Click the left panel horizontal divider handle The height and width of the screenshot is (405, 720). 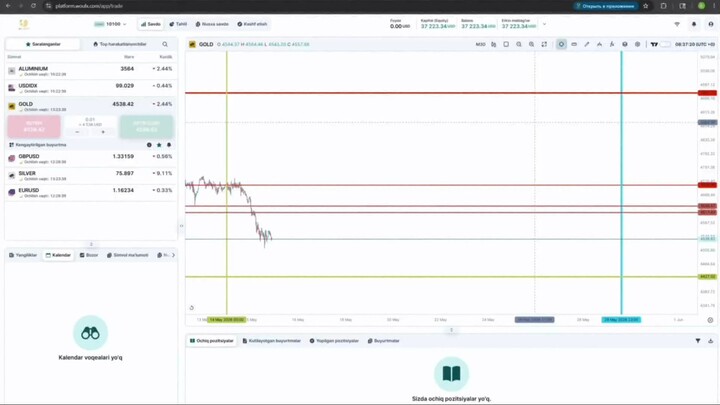pyautogui.click(x=91, y=244)
